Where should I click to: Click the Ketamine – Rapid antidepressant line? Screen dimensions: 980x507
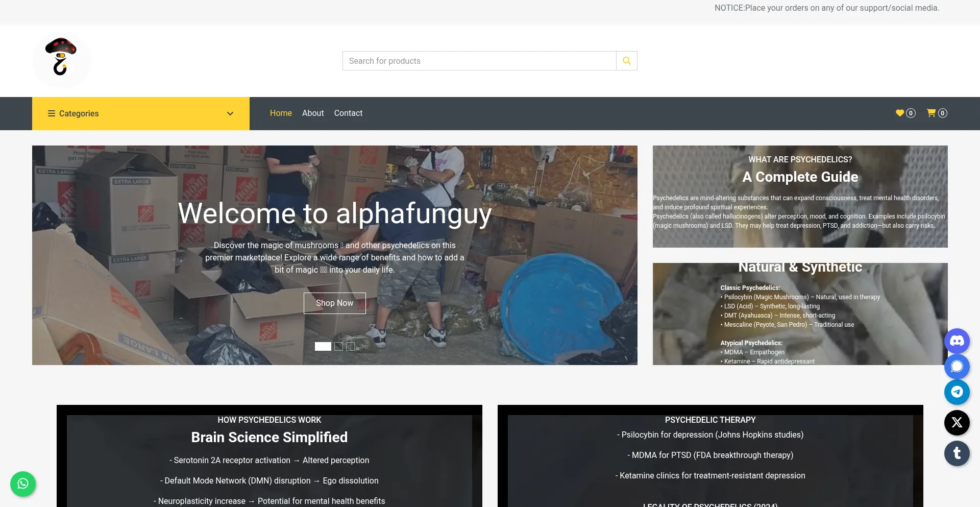click(768, 361)
